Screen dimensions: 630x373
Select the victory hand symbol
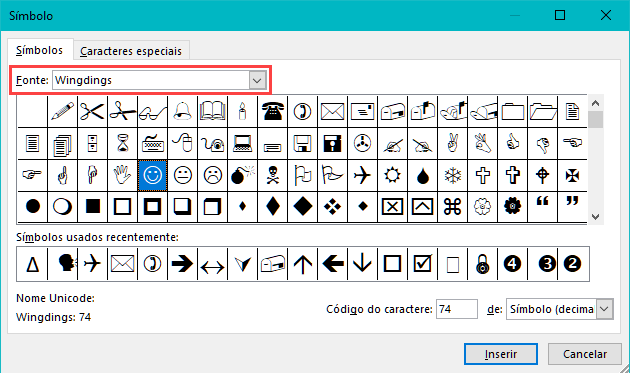tap(452, 143)
